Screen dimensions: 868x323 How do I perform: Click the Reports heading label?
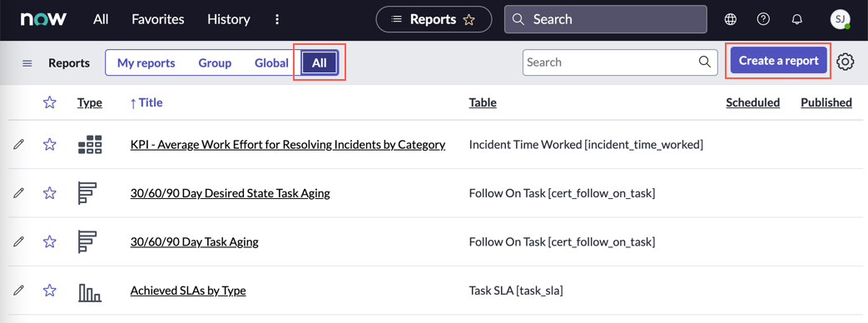[x=69, y=63]
